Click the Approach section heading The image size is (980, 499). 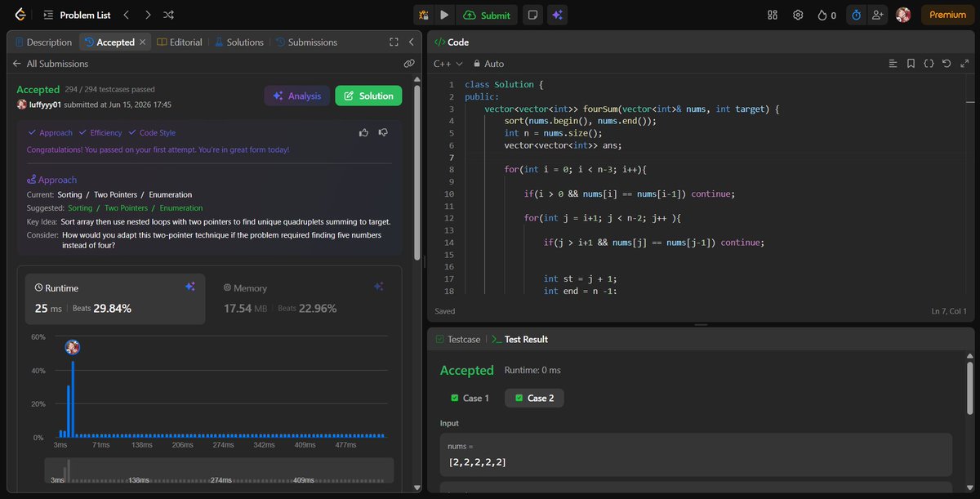point(51,180)
